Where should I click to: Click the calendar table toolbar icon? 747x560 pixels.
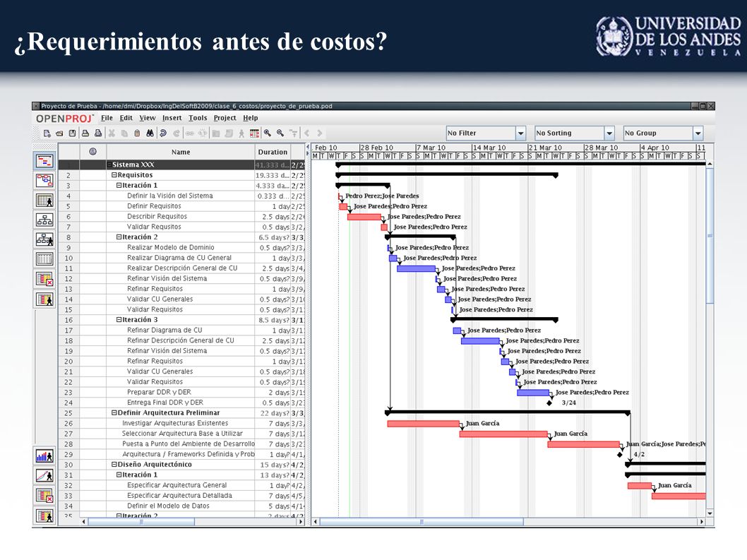(x=254, y=133)
